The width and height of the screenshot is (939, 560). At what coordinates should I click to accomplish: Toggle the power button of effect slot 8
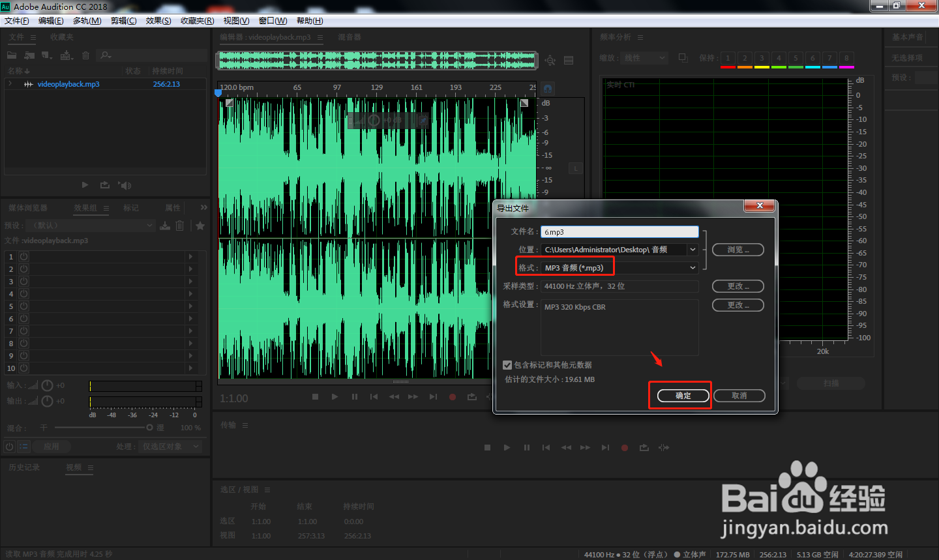point(23,344)
